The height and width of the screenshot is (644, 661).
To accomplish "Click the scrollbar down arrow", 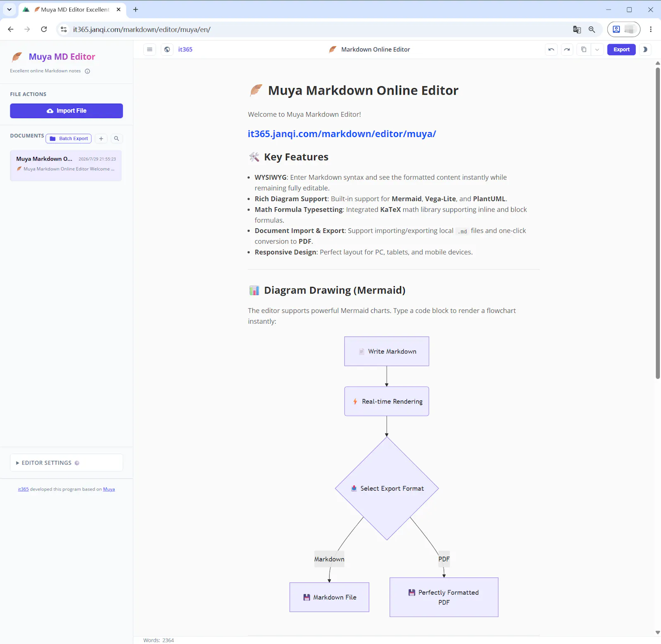I will (658, 632).
